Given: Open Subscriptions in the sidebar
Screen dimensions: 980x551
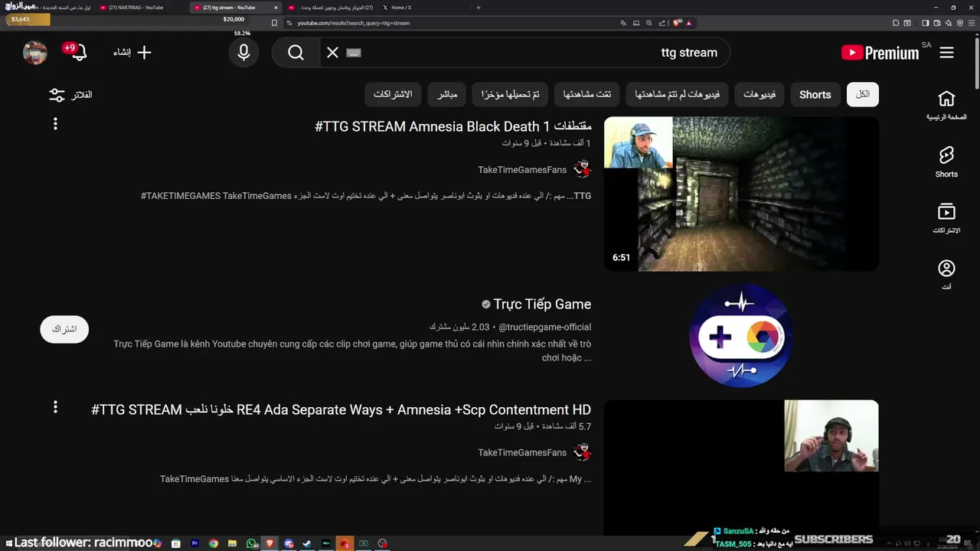Looking at the screenshot, I should [x=946, y=218].
